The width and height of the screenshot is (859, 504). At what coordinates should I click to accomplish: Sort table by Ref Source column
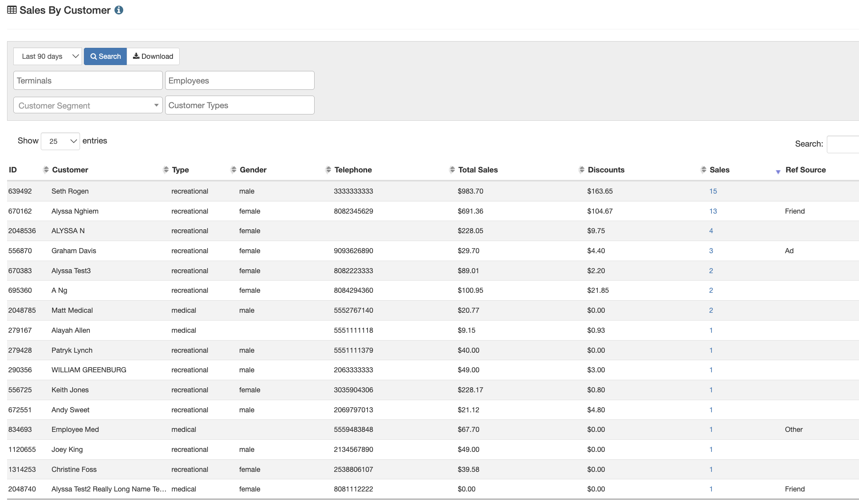pyautogui.click(x=805, y=170)
